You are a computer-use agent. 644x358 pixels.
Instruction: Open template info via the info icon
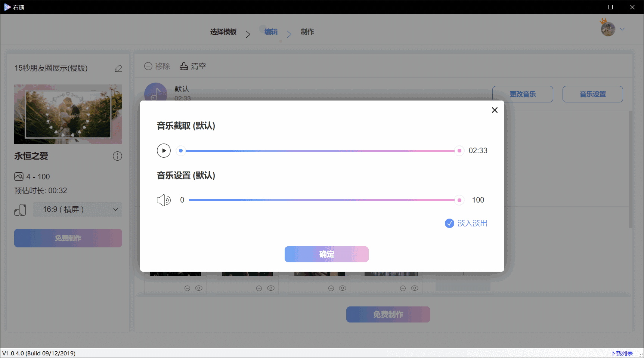pos(117,156)
